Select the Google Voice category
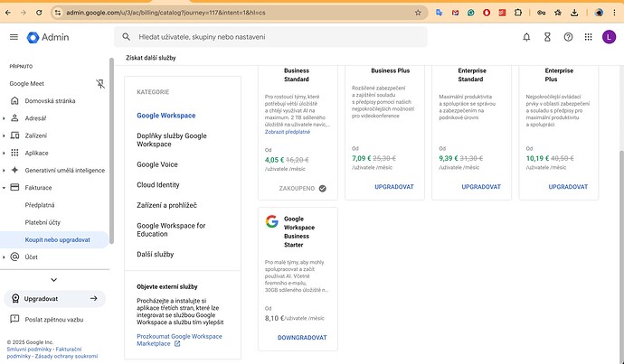The height and width of the screenshot is (364, 624). click(157, 164)
